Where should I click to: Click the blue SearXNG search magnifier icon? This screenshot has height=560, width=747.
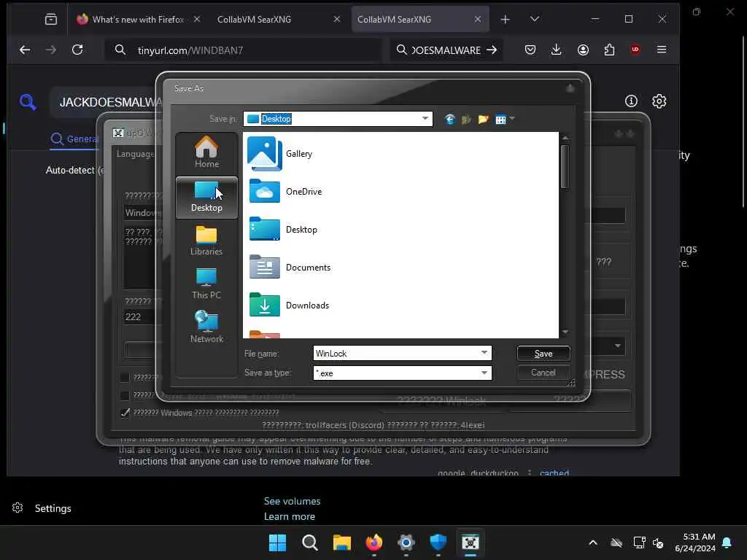pos(28,101)
